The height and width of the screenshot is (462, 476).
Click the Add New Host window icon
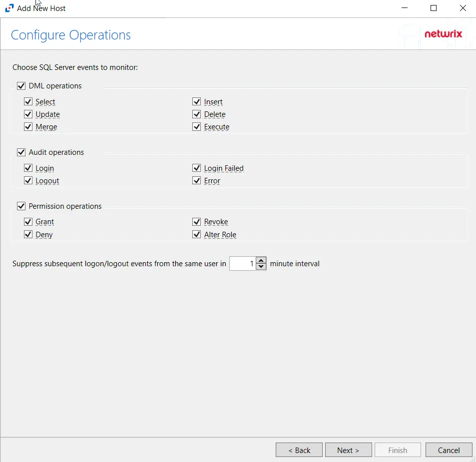(9, 8)
